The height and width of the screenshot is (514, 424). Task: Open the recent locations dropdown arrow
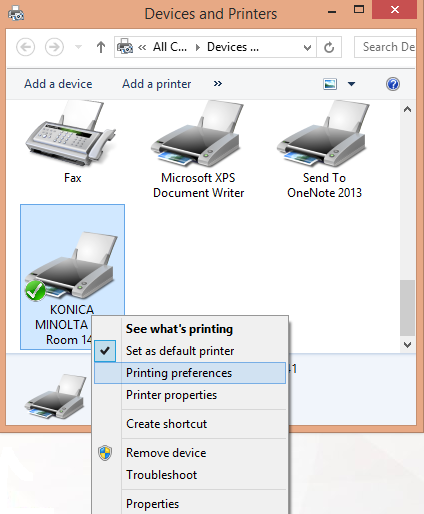78,47
